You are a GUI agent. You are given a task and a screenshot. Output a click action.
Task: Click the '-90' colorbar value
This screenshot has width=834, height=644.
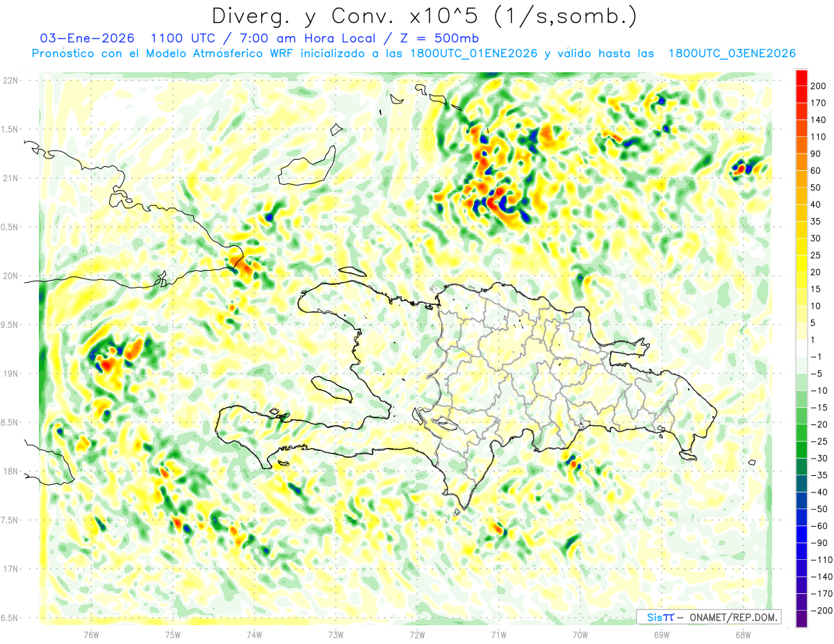pyautogui.click(x=820, y=543)
